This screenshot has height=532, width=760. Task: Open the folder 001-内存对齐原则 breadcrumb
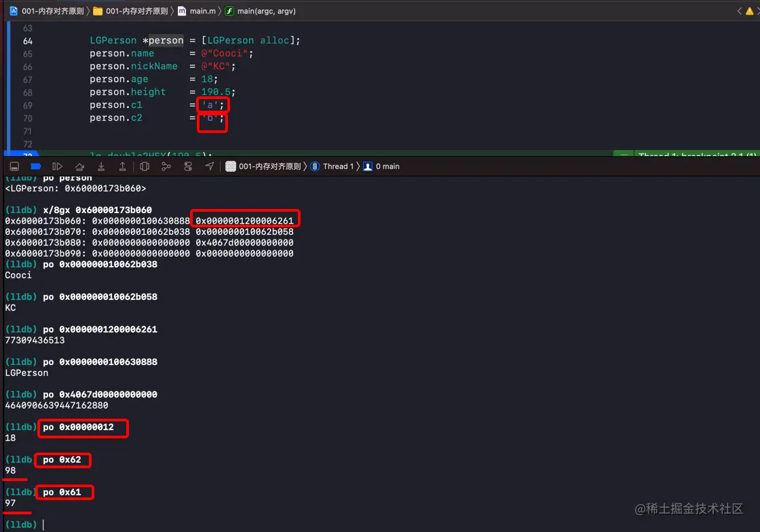click(x=130, y=11)
